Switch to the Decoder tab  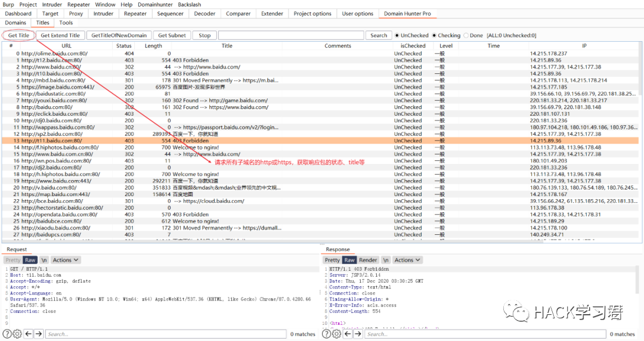coord(205,14)
